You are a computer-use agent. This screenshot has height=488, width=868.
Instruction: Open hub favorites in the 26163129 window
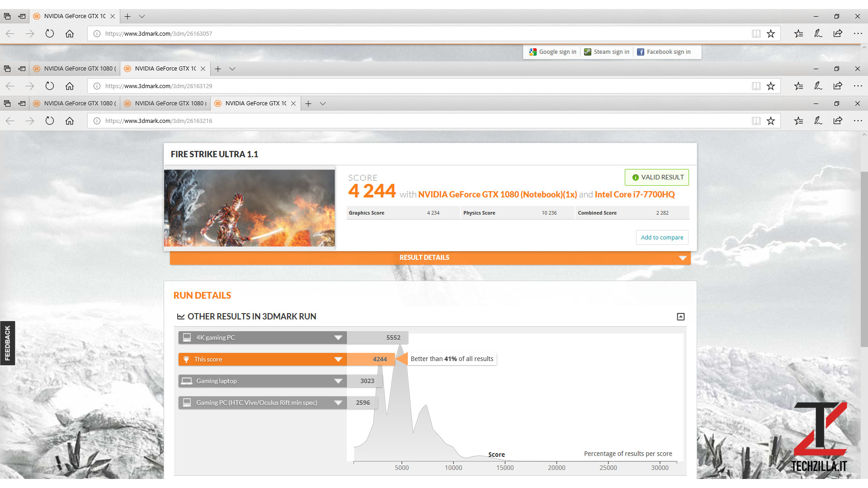[798, 86]
